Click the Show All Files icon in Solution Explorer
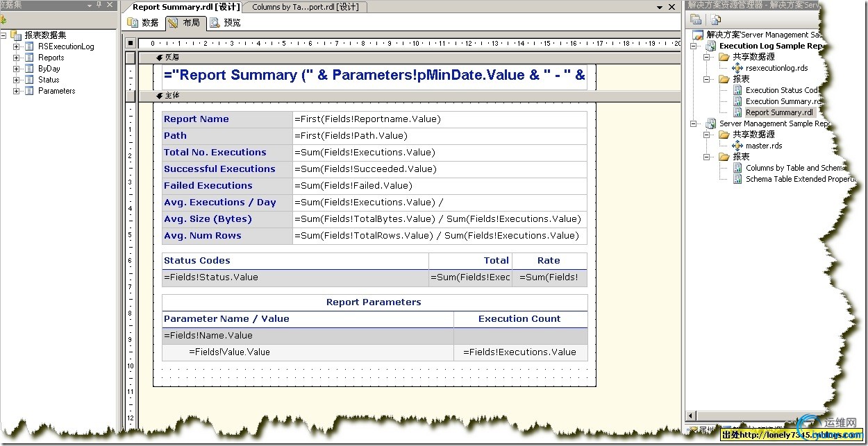868x446 pixels. click(x=716, y=19)
